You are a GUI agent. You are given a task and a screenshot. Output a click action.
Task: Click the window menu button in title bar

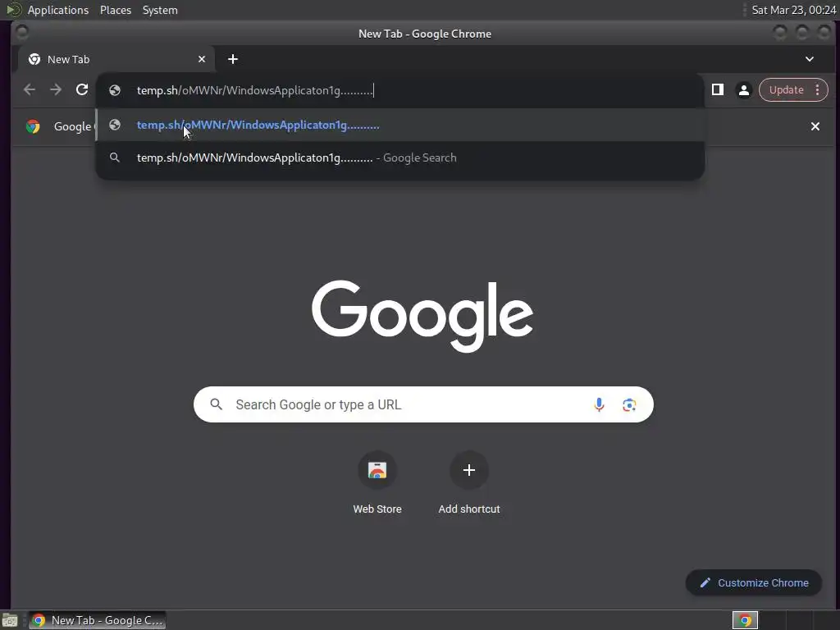[x=22, y=33]
